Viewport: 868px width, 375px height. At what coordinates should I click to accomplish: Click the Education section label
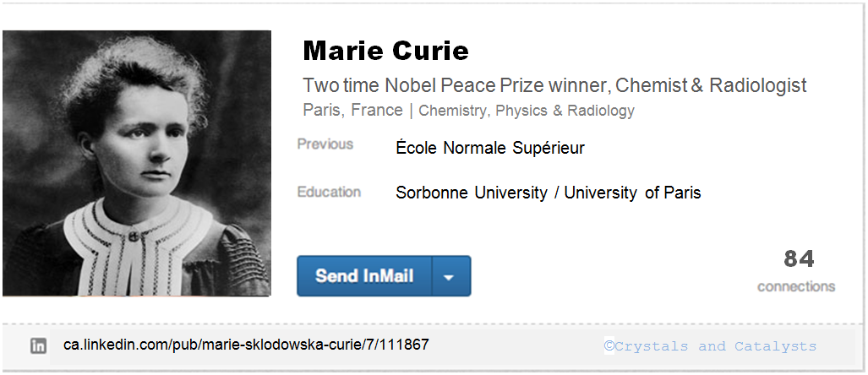329,192
